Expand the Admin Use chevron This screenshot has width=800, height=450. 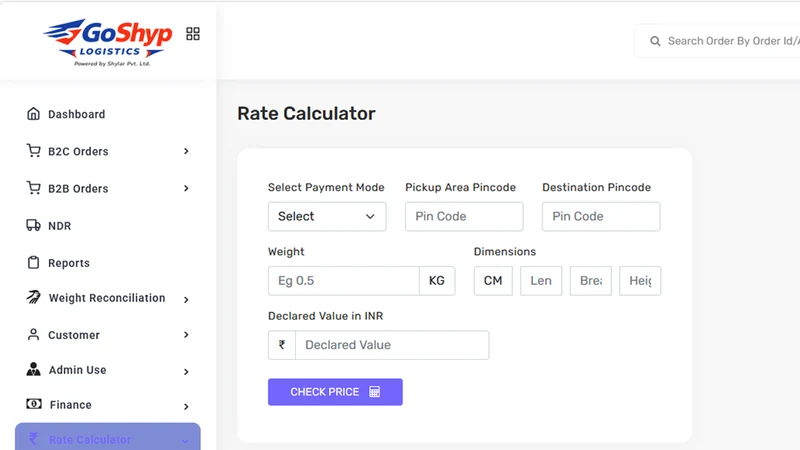point(186,372)
